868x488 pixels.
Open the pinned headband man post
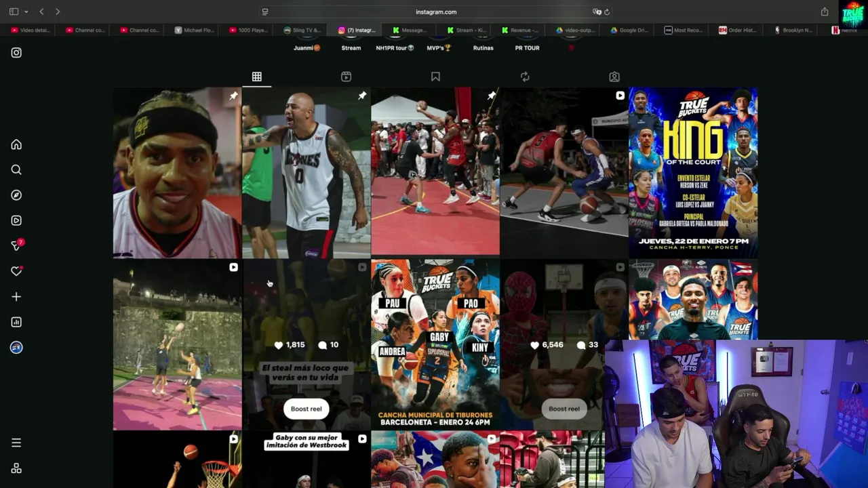(x=177, y=172)
